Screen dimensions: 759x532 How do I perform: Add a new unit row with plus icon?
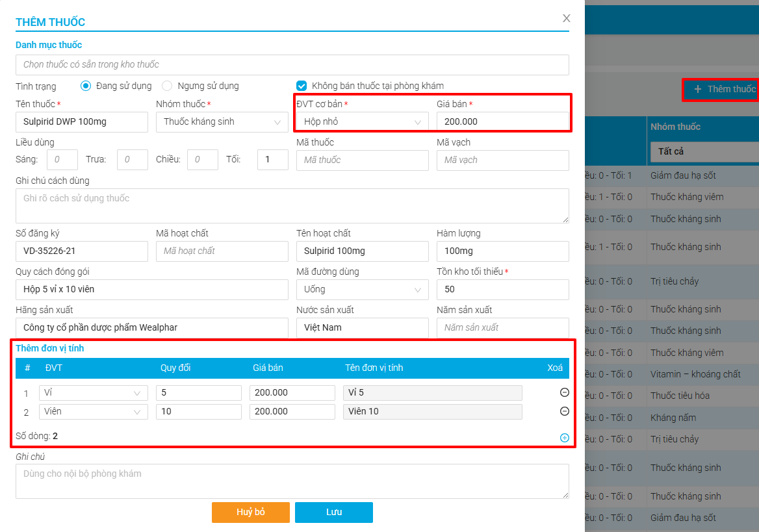pyautogui.click(x=564, y=438)
